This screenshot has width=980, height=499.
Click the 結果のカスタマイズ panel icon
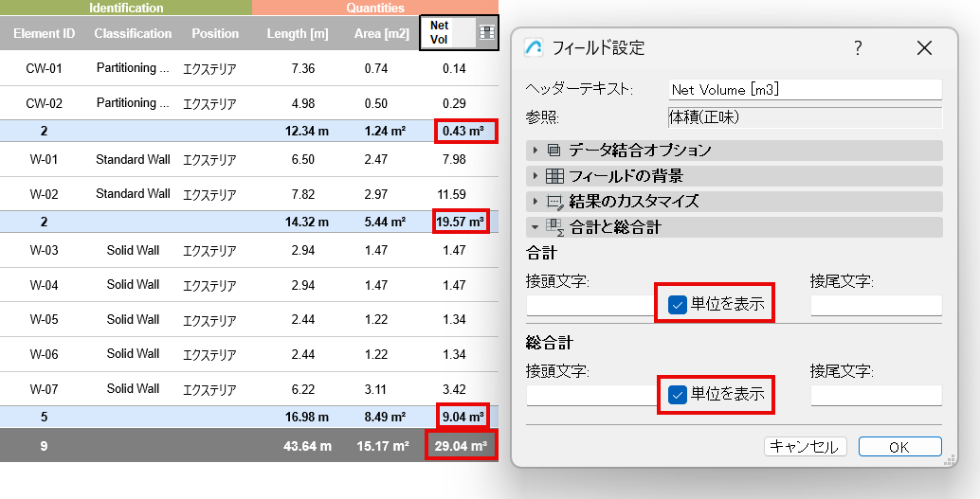[554, 202]
